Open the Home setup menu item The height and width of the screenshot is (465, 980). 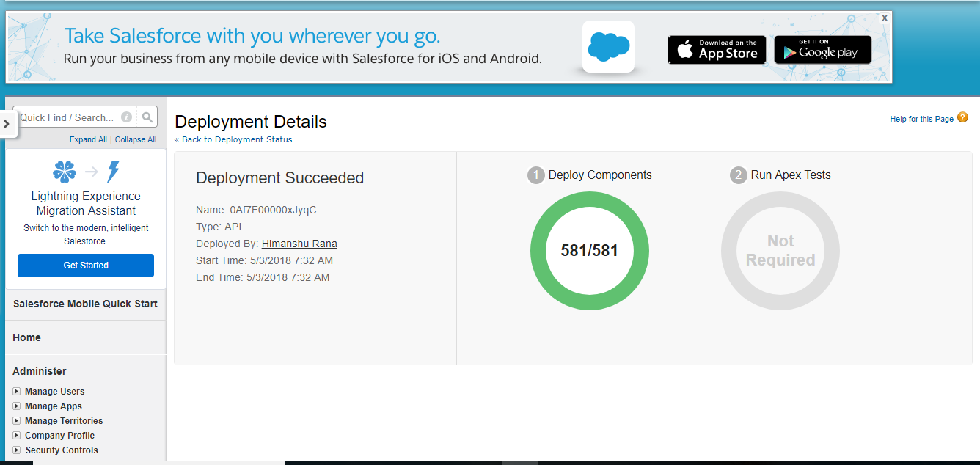27,337
